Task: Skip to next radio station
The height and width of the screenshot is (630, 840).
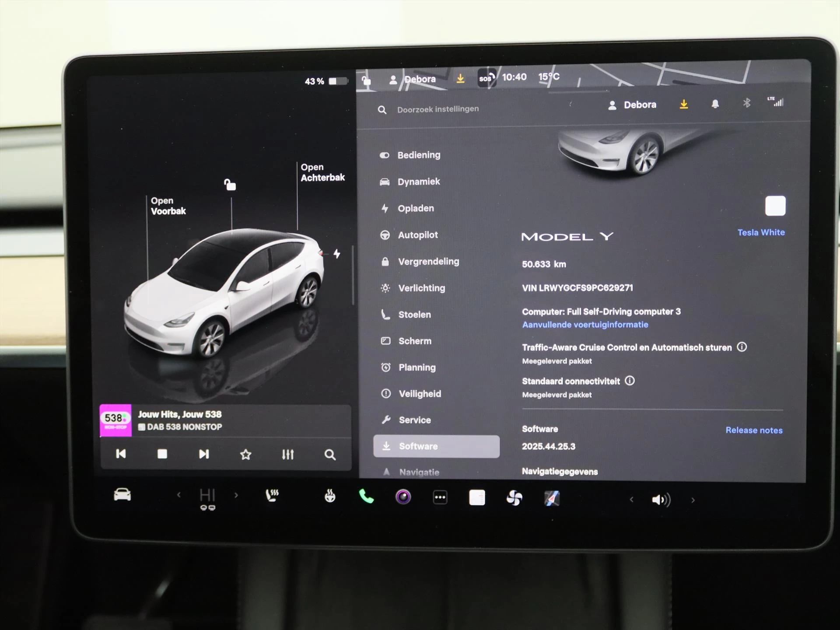Action: pyautogui.click(x=204, y=454)
